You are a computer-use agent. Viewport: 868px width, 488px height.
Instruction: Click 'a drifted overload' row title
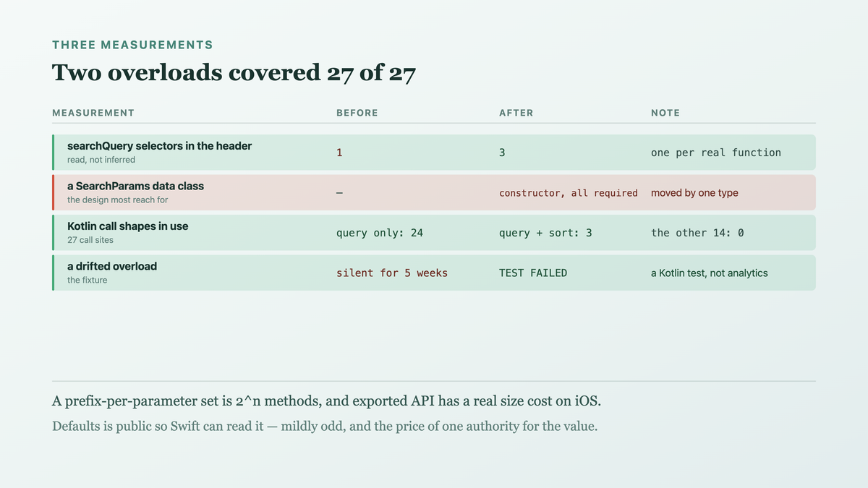112,267
